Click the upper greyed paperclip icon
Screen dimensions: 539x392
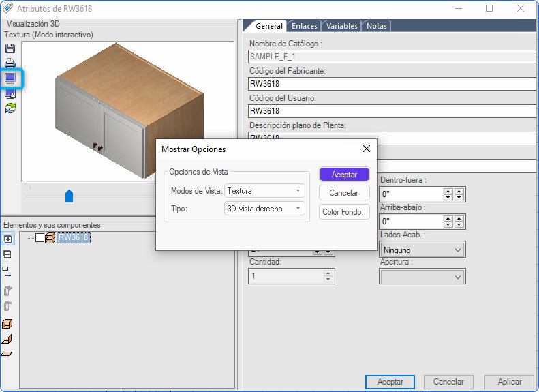tap(7, 291)
